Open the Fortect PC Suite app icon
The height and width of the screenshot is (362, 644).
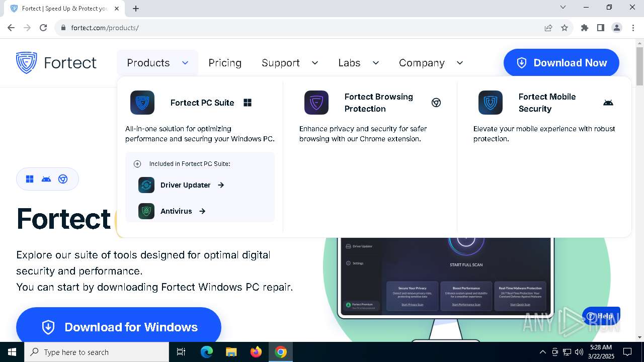click(x=142, y=103)
